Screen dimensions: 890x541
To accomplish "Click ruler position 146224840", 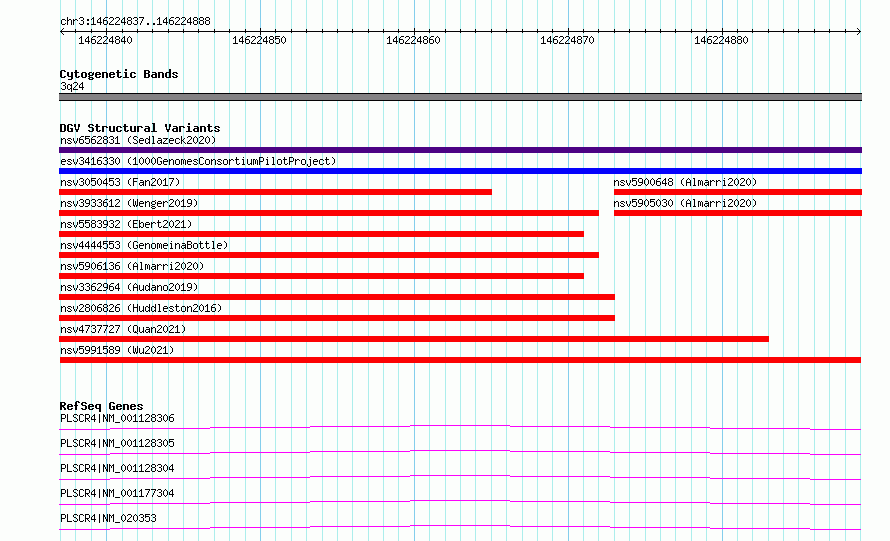I will (105, 40).
